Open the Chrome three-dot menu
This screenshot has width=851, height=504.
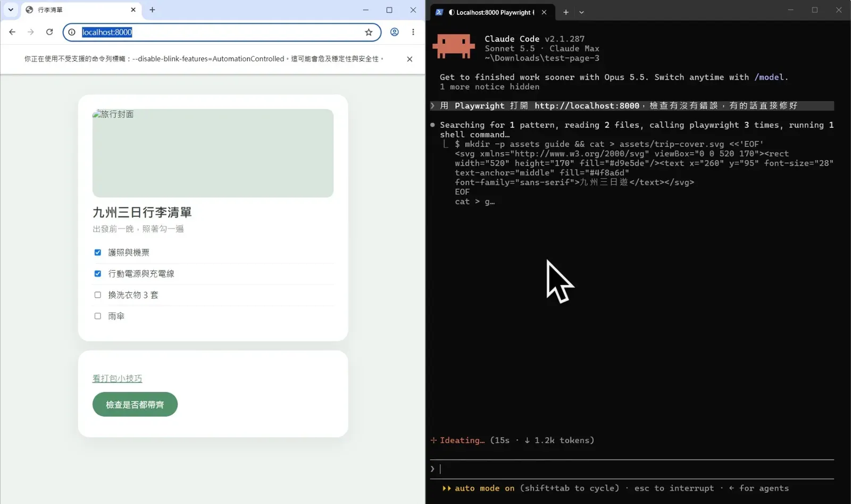pyautogui.click(x=413, y=32)
